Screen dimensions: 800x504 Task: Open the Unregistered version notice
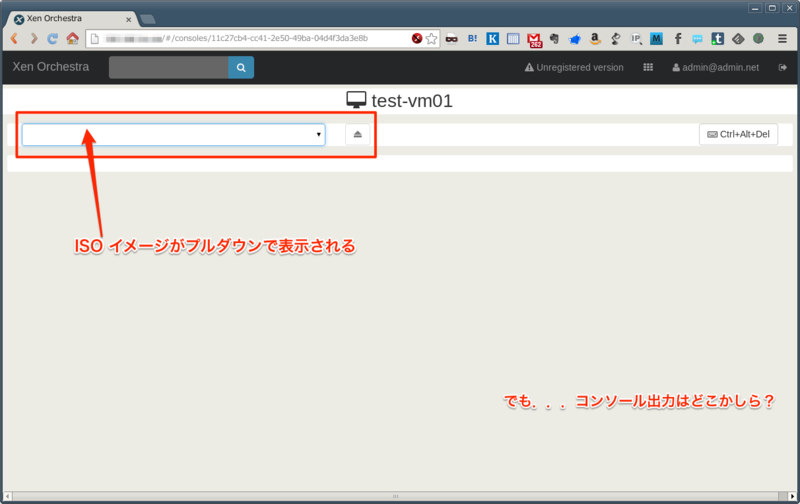coord(574,67)
